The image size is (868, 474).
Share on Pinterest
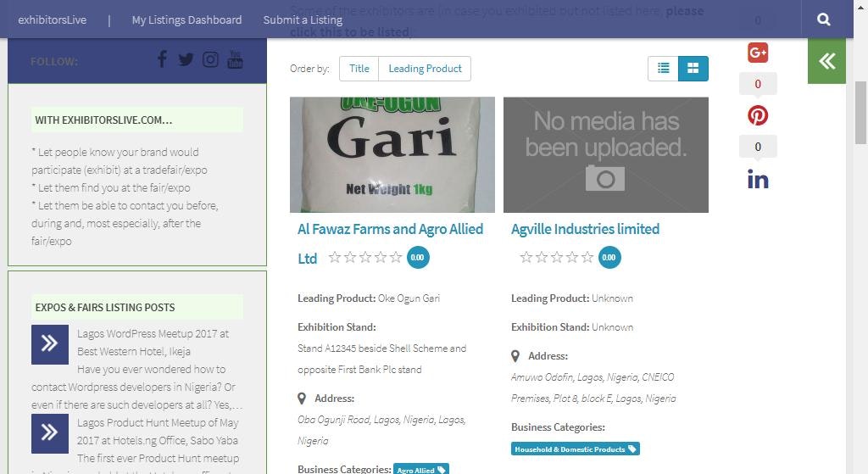point(758,115)
